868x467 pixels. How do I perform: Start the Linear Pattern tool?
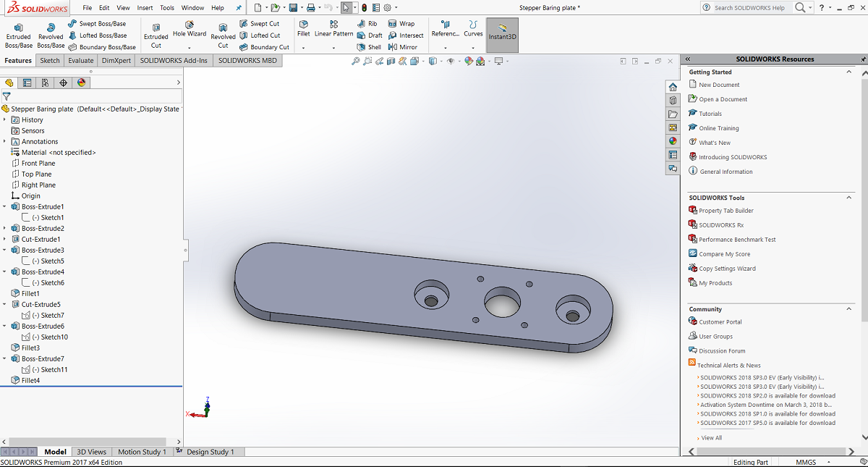pos(333,29)
